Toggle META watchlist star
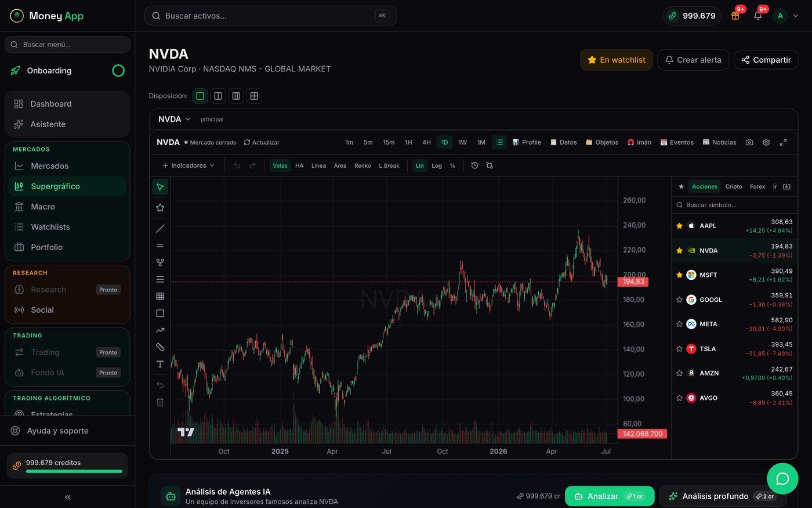 click(679, 324)
